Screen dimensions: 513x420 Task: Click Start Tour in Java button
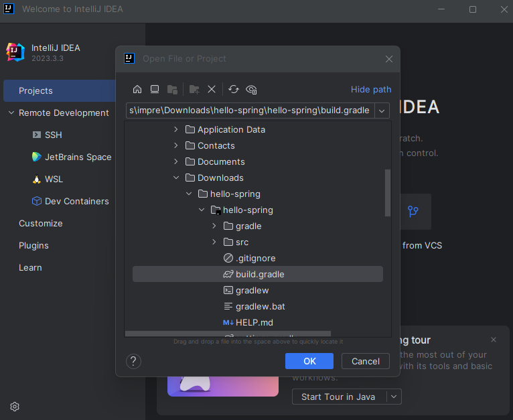tap(338, 397)
